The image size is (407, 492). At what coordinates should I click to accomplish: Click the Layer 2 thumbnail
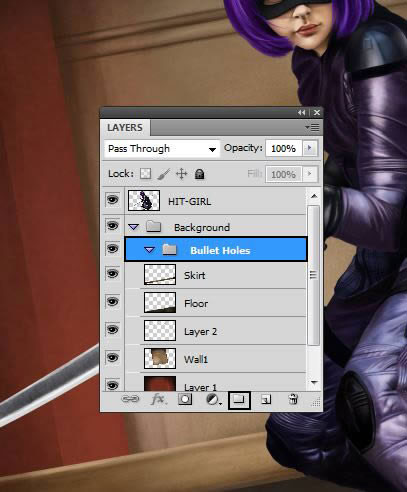tap(160, 330)
